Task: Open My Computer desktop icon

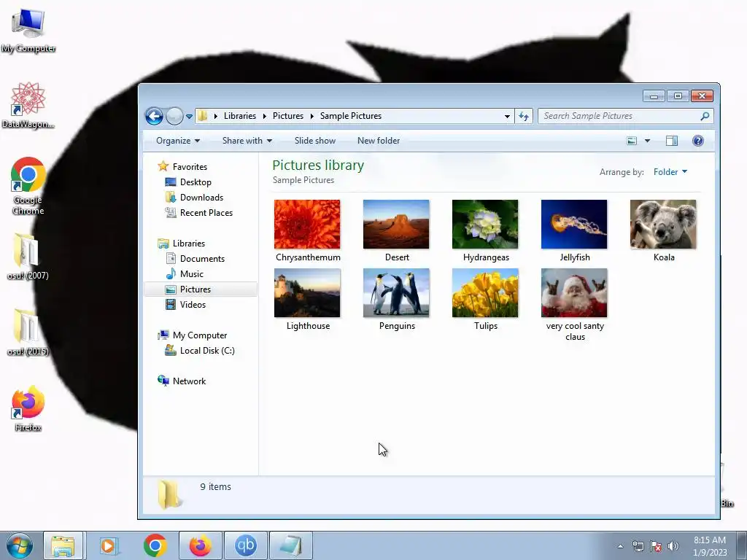Action: coord(28,30)
